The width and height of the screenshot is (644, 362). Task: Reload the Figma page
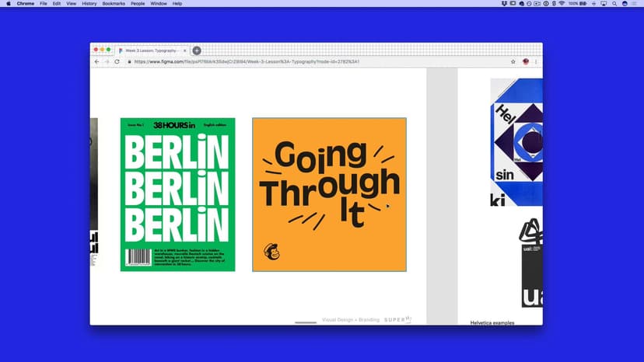(x=117, y=61)
